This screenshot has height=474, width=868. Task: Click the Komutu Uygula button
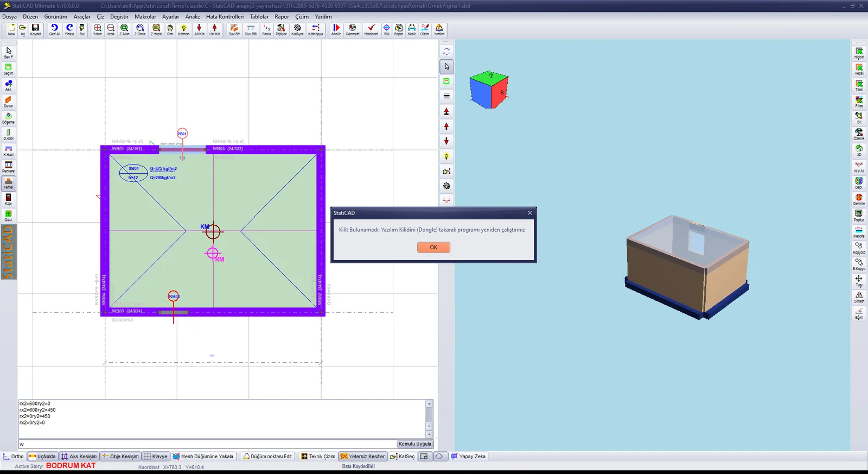click(x=415, y=444)
